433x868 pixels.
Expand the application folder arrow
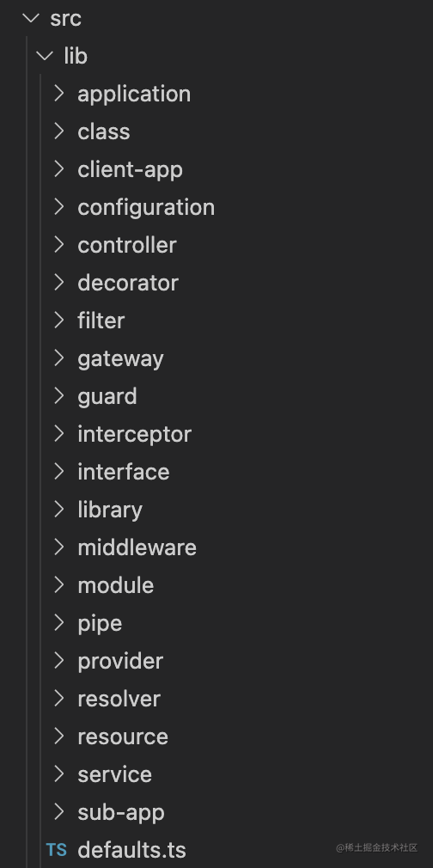59,94
